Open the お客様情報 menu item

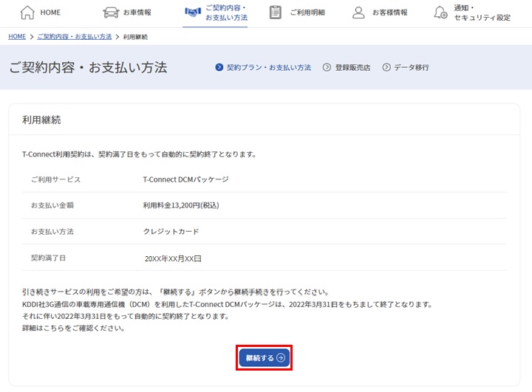380,13
